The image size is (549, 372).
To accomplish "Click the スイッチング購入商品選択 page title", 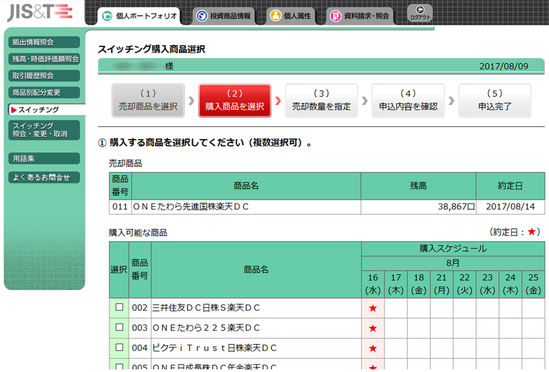I will click(x=152, y=49).
